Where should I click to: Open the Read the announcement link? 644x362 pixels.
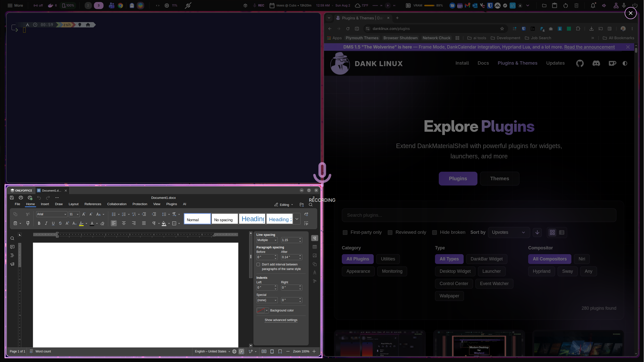pyautogui.click(x=589, y=47)
